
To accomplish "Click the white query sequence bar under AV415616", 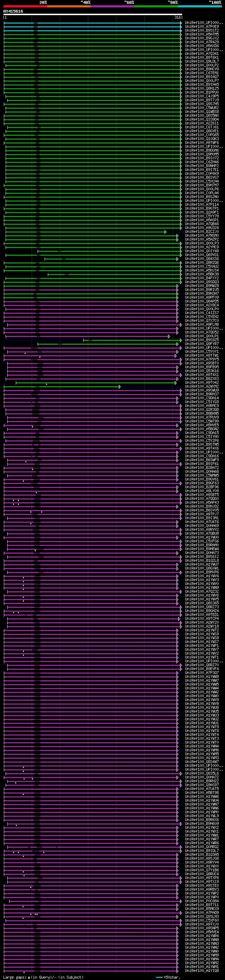I will pyautogui.click(x=93, y=14).
